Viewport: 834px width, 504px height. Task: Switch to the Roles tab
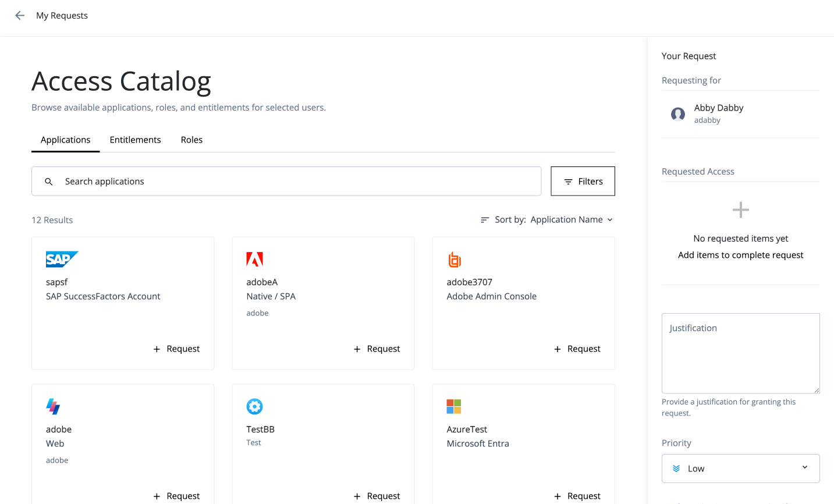(x=191, y=140)
